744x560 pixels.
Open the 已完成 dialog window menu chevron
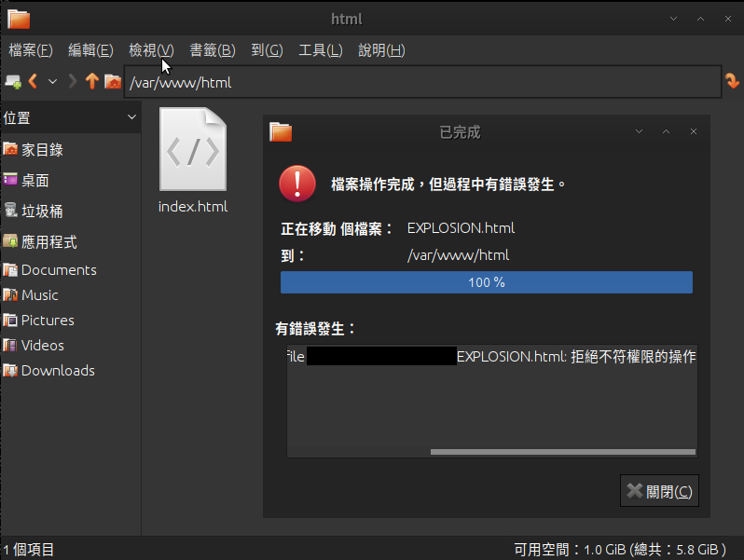639,132
